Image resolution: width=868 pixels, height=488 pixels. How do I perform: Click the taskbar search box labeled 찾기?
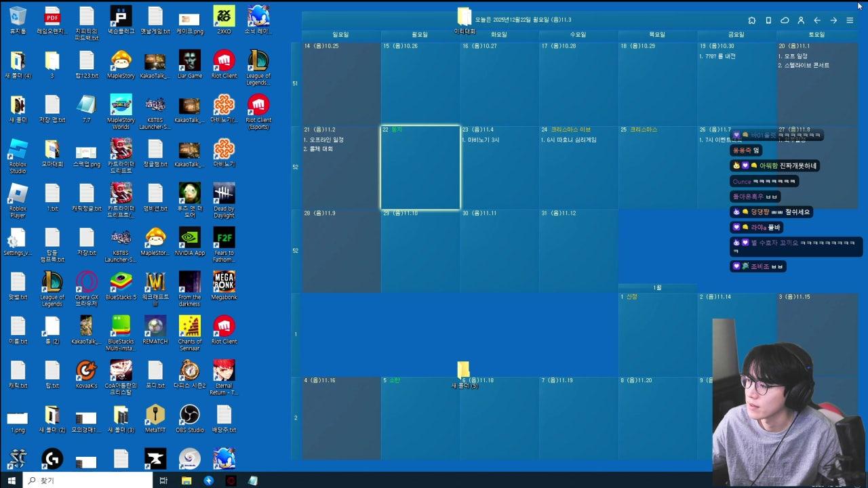[x=88, y=481]
